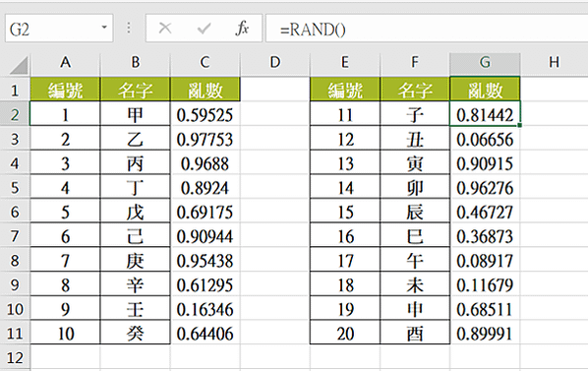Click the 亂數 header in cell C1

tap(206, 90)
